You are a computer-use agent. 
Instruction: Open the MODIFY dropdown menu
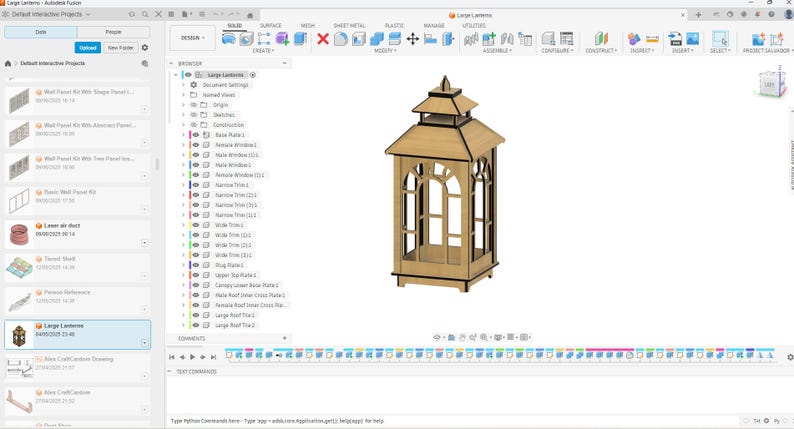click(x=385, y=51)
